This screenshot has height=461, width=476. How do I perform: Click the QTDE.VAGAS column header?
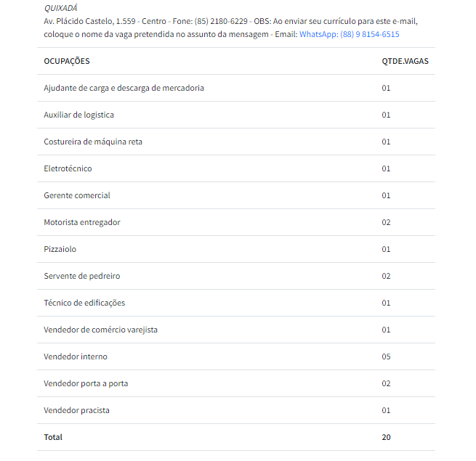[x=405, y=61]
